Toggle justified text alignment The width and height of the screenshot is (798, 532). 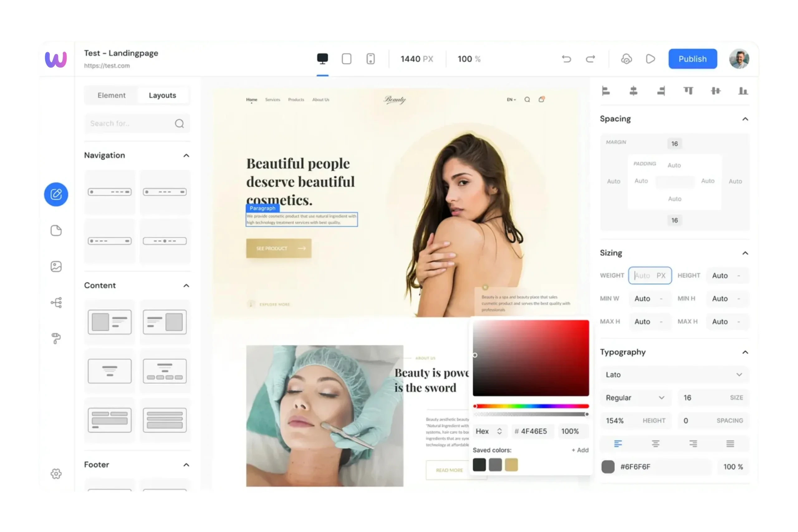[x=729, y=443]
